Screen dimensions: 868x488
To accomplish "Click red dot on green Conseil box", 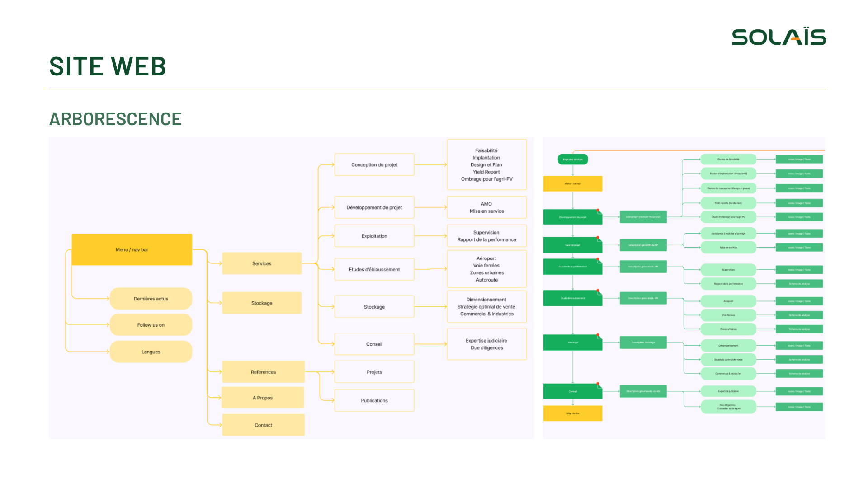I will click(x=598, y=384).
